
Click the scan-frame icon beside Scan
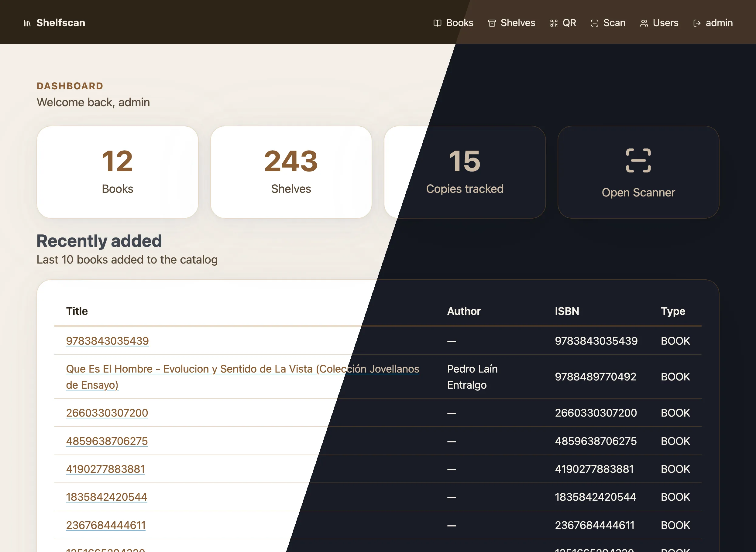595,23
